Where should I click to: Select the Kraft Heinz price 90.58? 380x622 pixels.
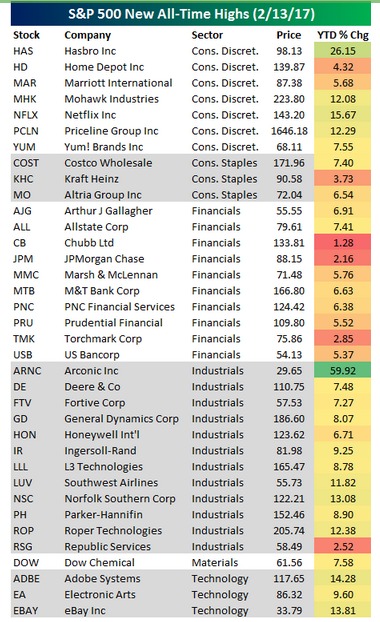[x=289, y=179]
